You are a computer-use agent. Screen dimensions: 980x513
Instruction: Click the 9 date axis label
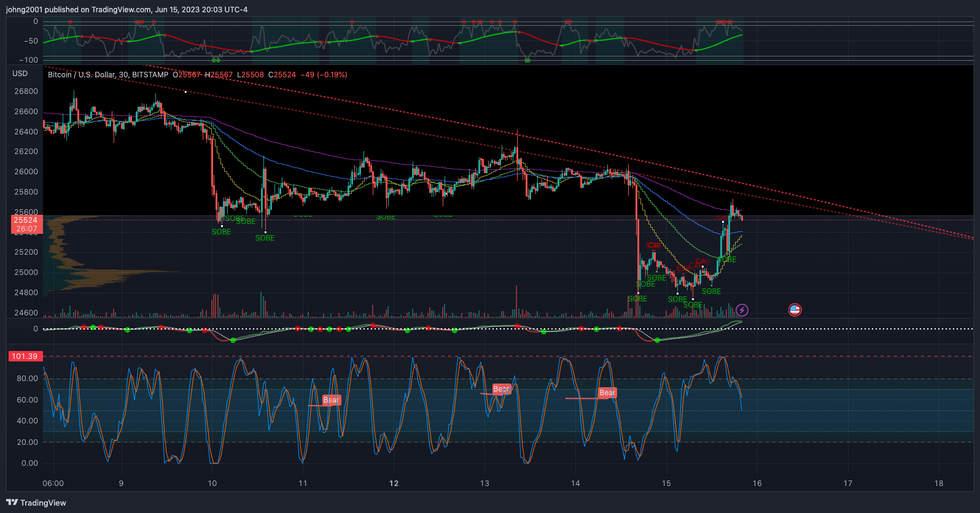(121, 484)
